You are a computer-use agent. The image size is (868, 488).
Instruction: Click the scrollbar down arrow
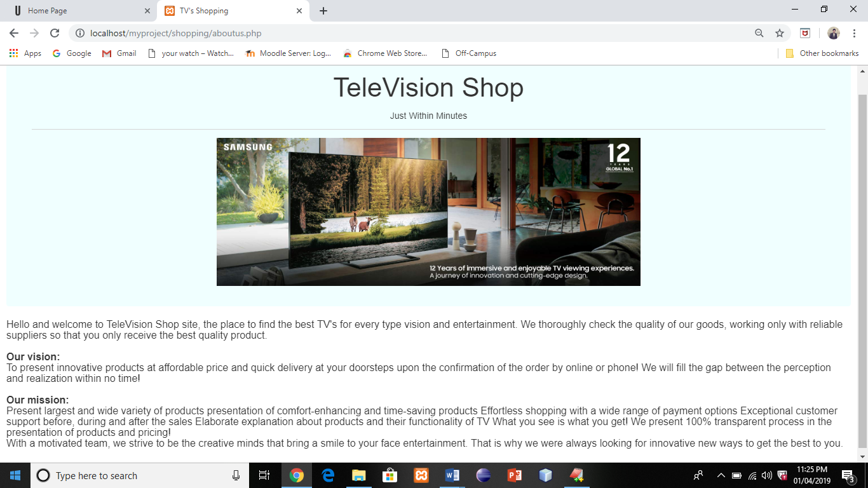(x=862, y=456)
